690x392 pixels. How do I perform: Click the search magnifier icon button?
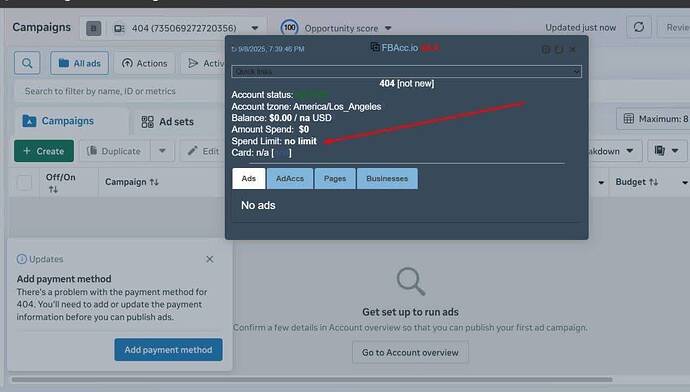27,63
